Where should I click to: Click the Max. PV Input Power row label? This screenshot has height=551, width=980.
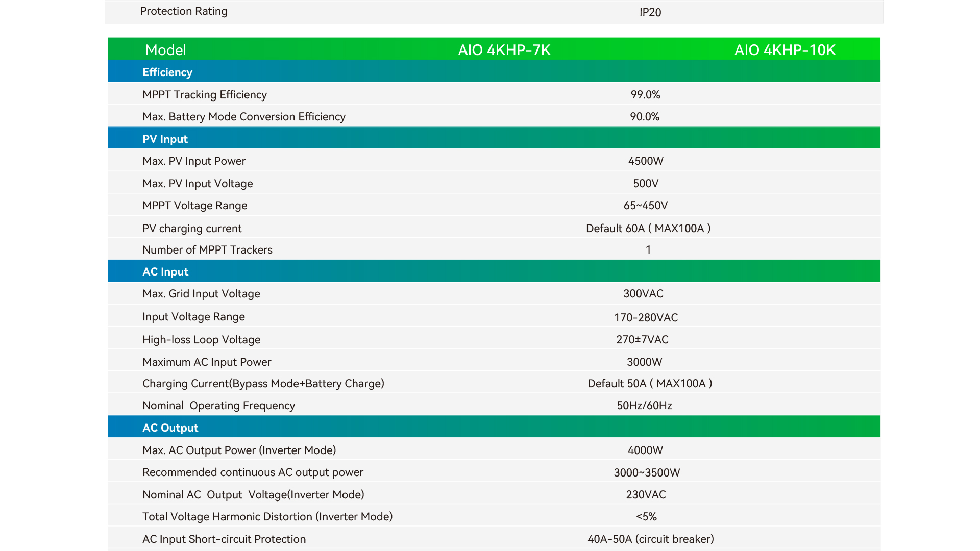[194, 161]
